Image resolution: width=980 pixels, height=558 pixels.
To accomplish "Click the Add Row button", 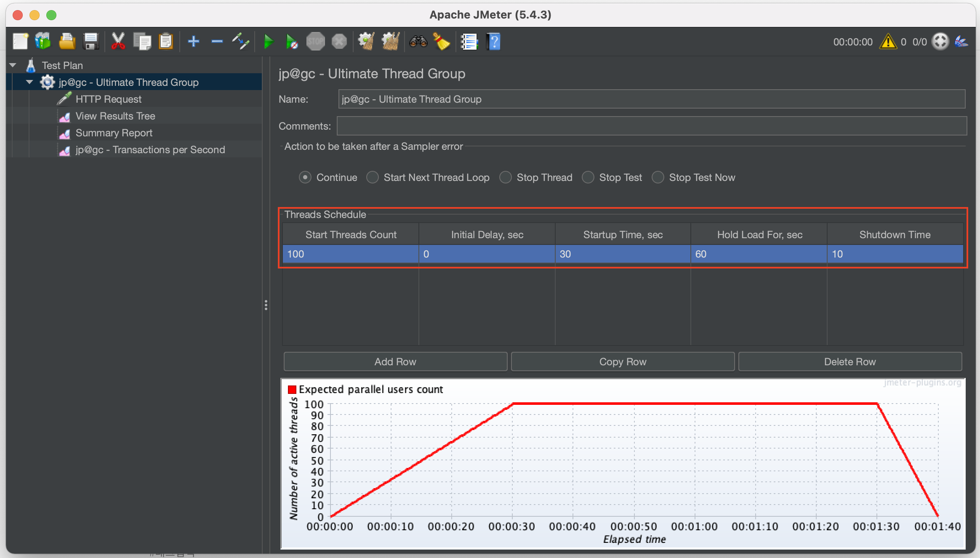I will pyautogui.click(x=395, y=361).
